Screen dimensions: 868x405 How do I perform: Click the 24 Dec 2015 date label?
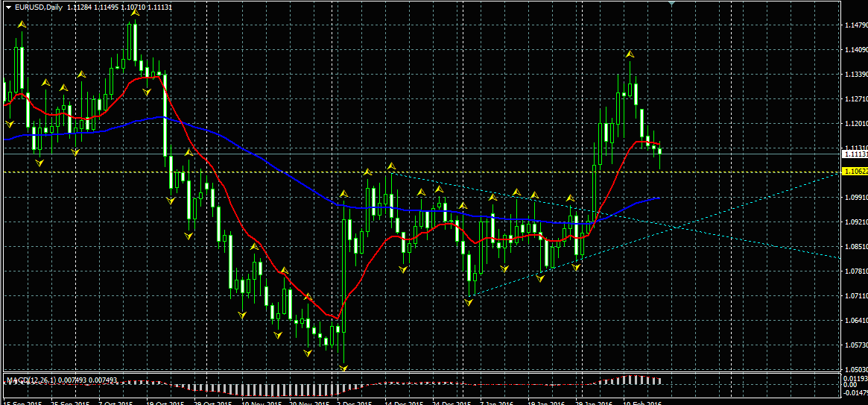coord(452,403)
